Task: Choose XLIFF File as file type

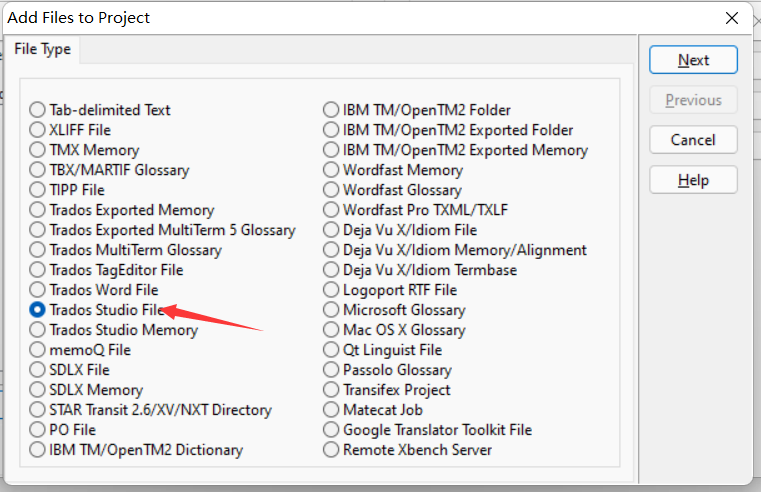Action: [38, 130]
